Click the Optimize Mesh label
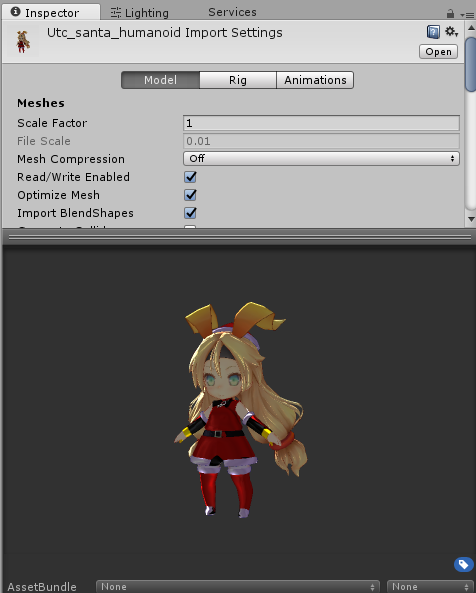 pyautogui.click(x=59, y=195)
